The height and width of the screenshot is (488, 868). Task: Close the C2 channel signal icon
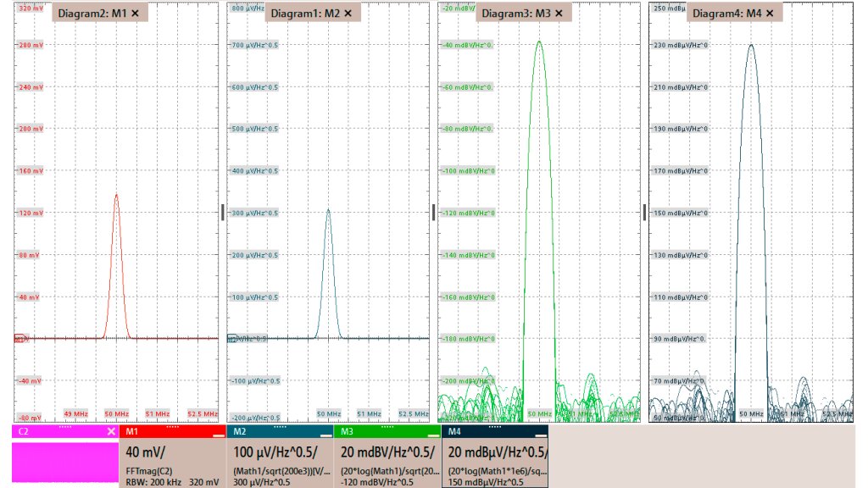click(x=111, y=431)
